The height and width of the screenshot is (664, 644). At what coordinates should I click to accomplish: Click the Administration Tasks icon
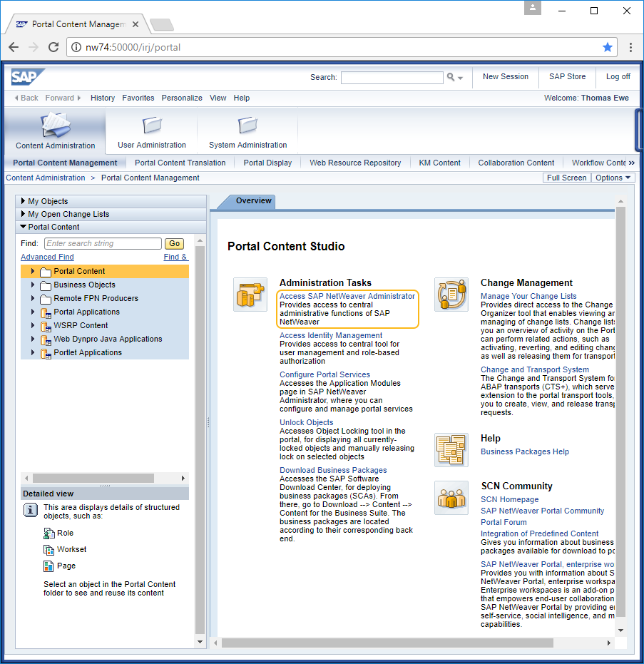pyautogui.click(x=250, y=295)
